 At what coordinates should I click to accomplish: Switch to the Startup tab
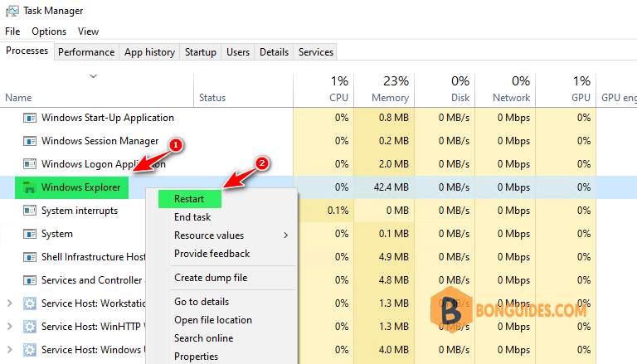coord(200,52)
